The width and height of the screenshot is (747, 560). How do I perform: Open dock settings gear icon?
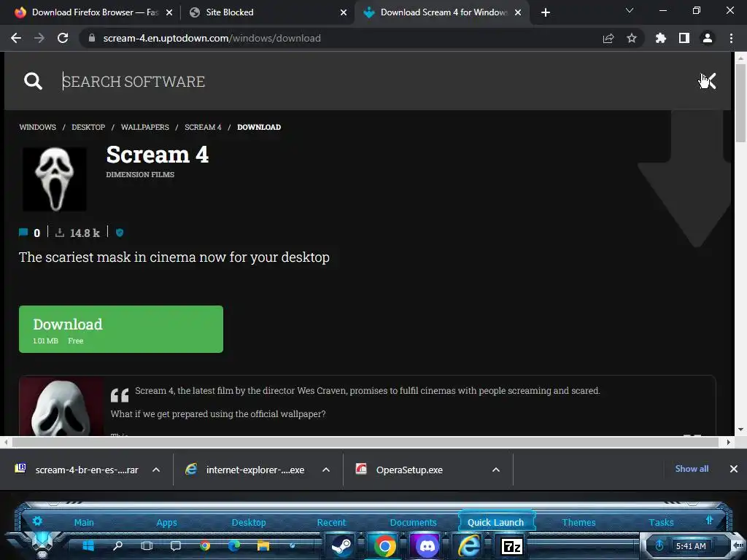pyautogui.click(x=37, y=521)
